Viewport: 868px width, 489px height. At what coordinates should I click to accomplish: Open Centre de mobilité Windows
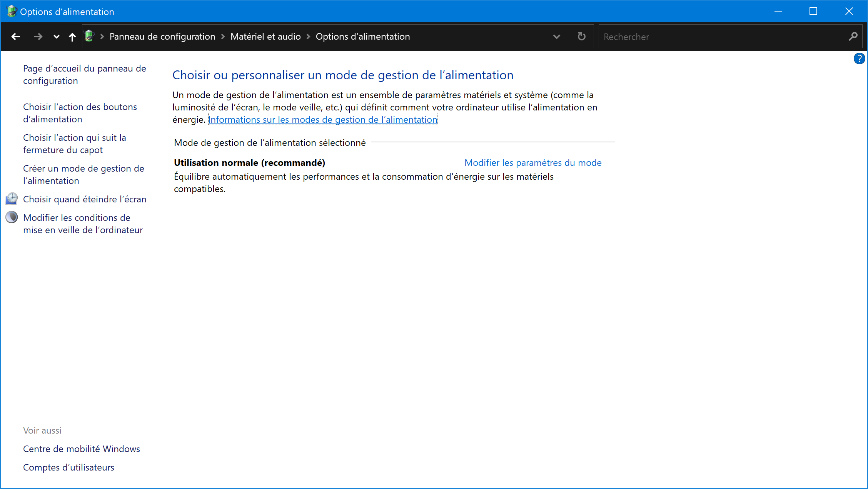(x=81, y=449)
